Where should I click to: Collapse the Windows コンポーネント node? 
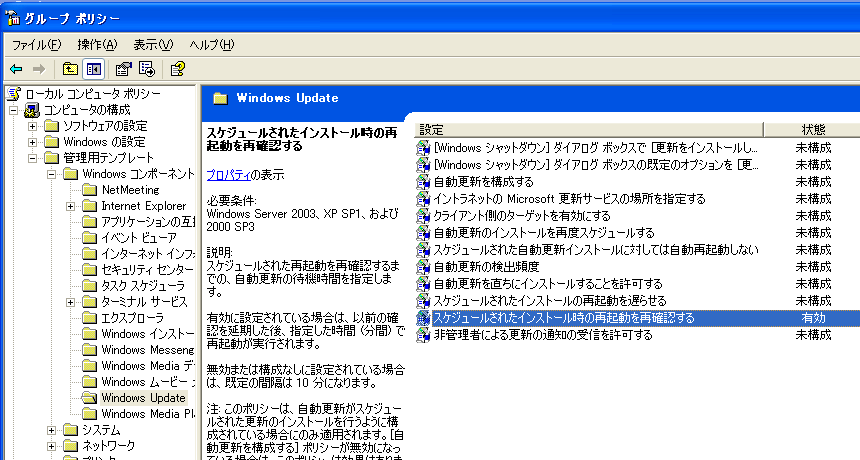(52, 174)
